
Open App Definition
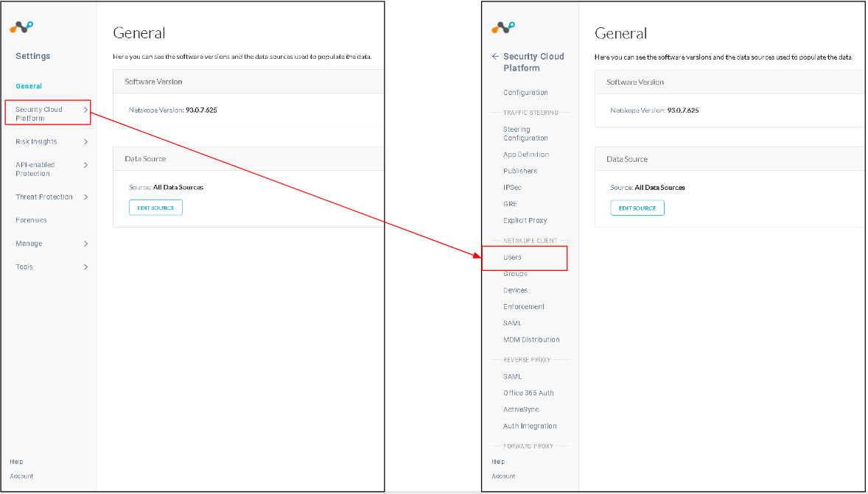526,155
